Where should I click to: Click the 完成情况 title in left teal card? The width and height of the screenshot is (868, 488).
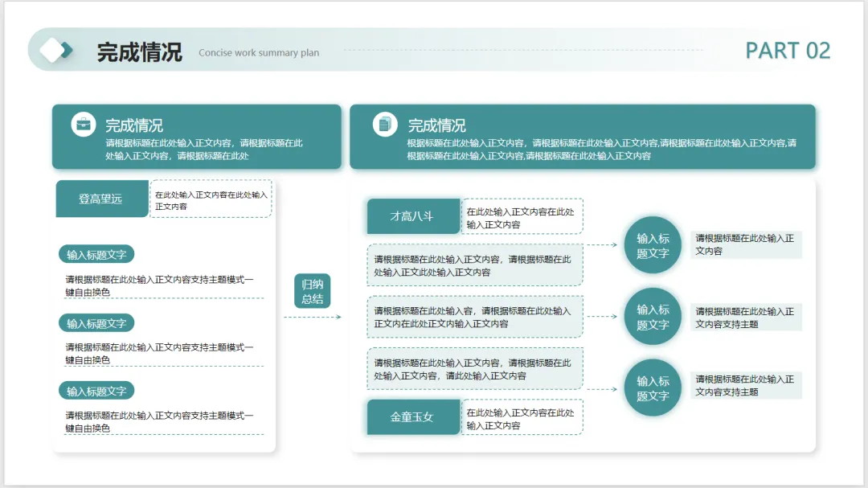tap(134, 125)
